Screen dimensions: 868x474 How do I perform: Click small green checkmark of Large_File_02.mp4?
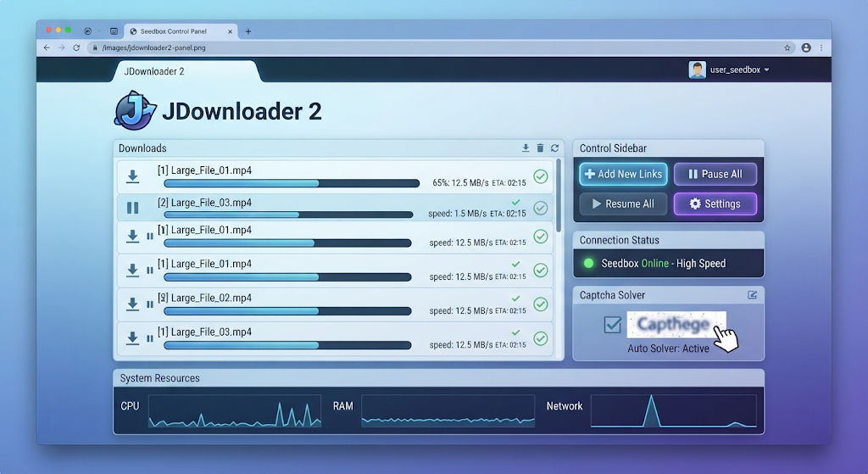tap(516, 298)
